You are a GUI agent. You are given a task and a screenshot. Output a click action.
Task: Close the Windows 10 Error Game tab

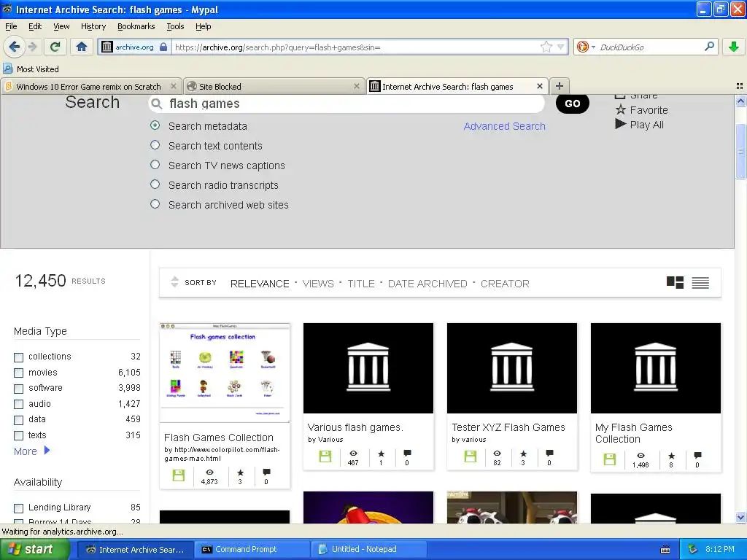[174, 86]
